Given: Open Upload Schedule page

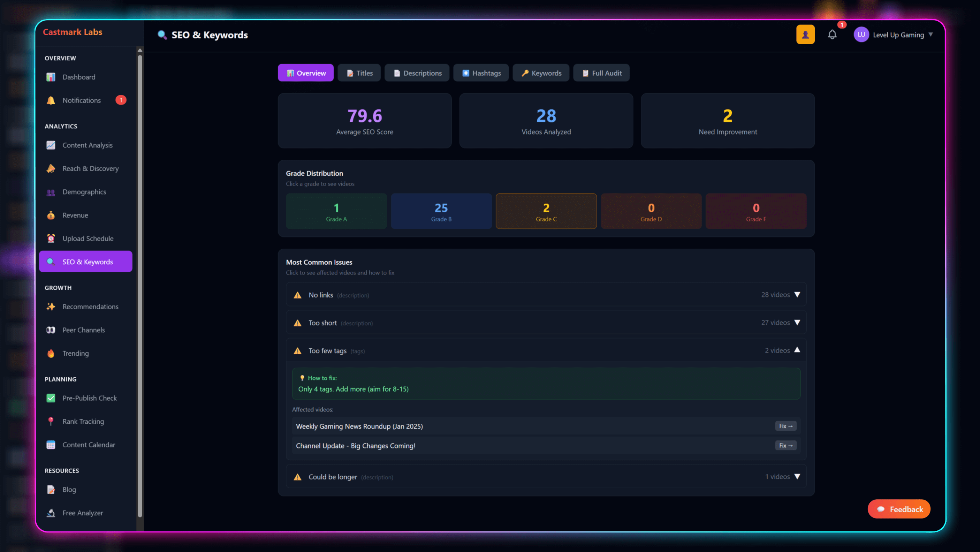Looking at the screenshot, I should [x=88, y=239].
